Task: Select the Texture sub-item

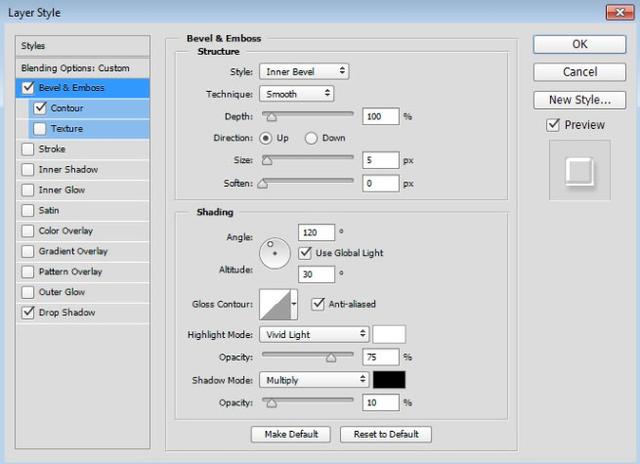Action: pyautogui.click(x=66, y=129)
